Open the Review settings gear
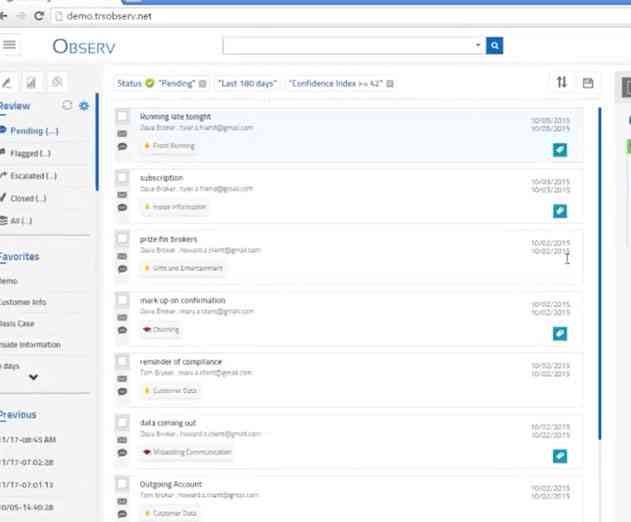The height and width of the screenshot is (522, 631). tap(84, 106)
